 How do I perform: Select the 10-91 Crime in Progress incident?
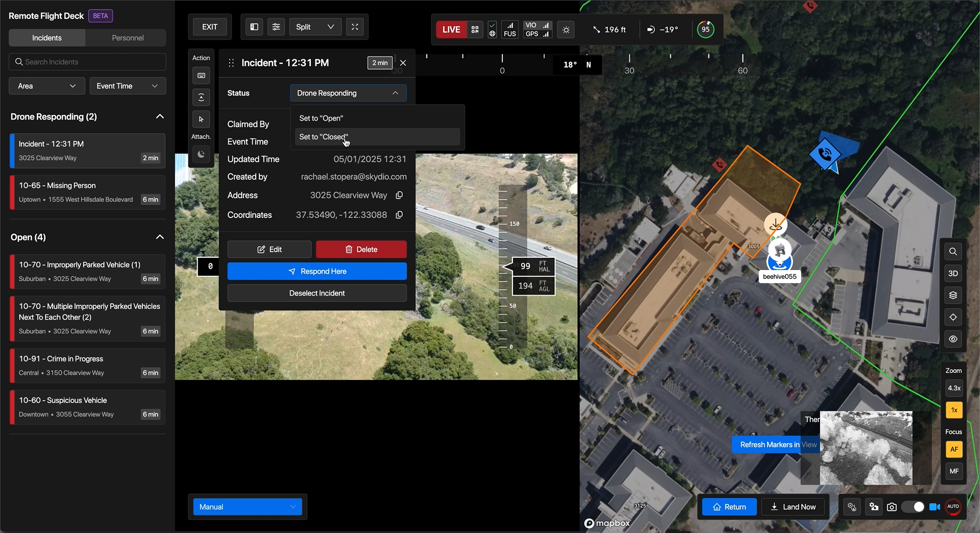pyautogui.click(x=87, y=366)
